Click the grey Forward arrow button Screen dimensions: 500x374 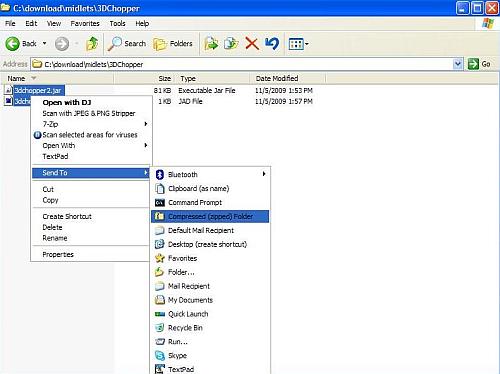[62, 44]
